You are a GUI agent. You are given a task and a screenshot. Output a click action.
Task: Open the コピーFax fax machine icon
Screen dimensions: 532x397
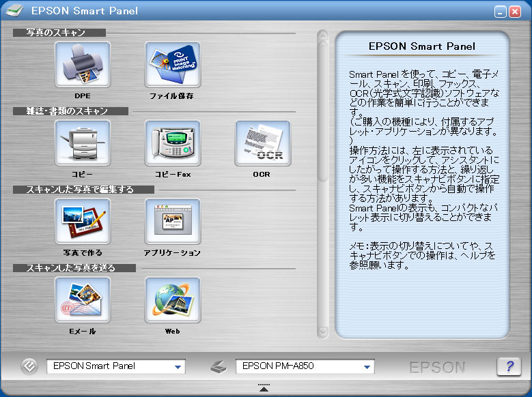pyautogui.click(x=173, y=144)
